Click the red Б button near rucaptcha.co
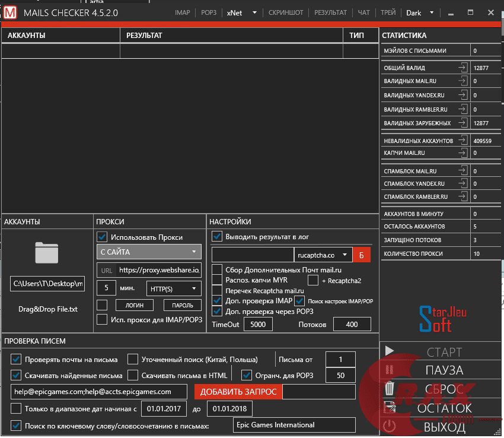This screenshot has width=504, height=438. click(362, 255)
